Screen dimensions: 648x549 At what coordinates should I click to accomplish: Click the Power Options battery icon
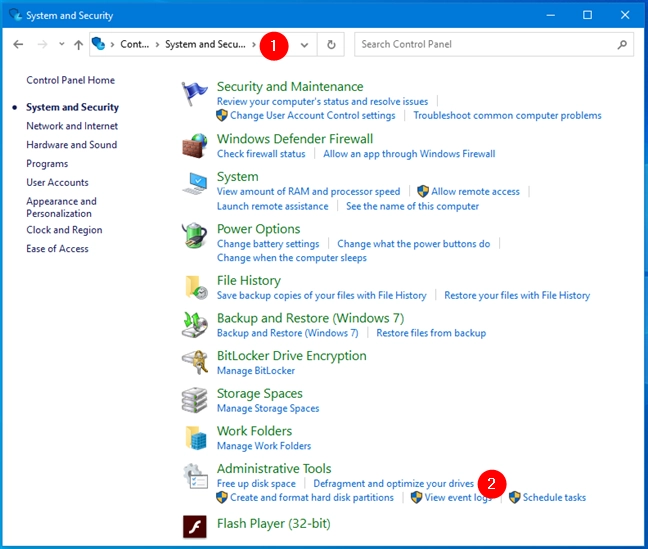pos(195,236)
